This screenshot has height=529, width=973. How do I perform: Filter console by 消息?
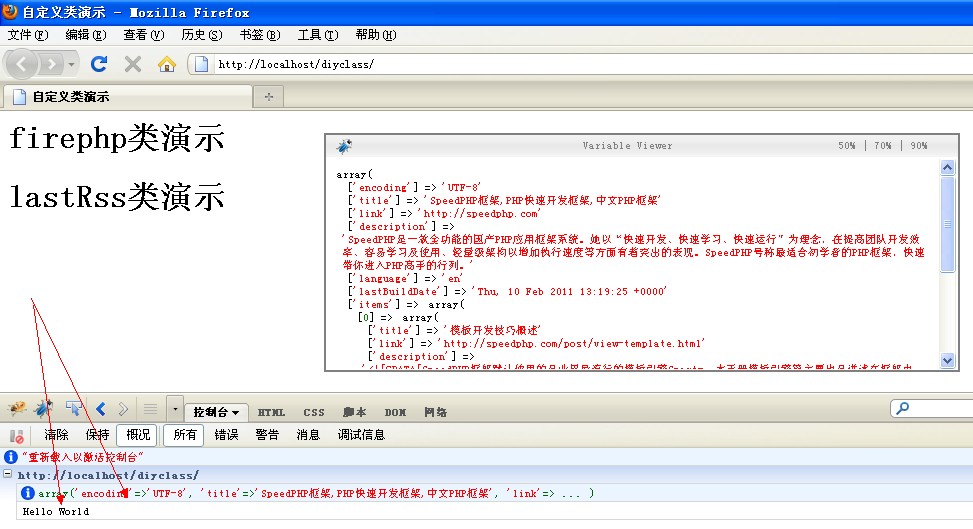[x=308, y=435]
